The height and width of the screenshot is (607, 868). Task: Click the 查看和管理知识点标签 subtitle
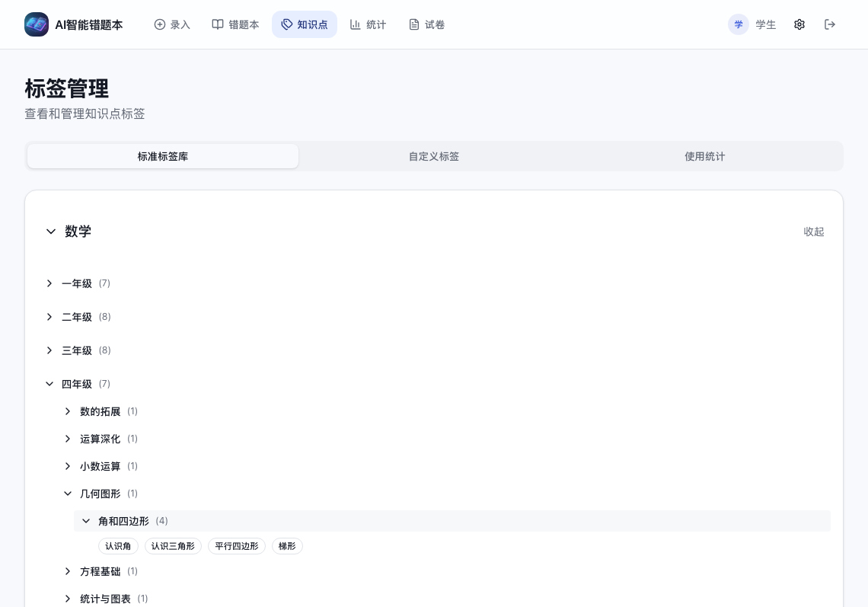pos(85,113)
